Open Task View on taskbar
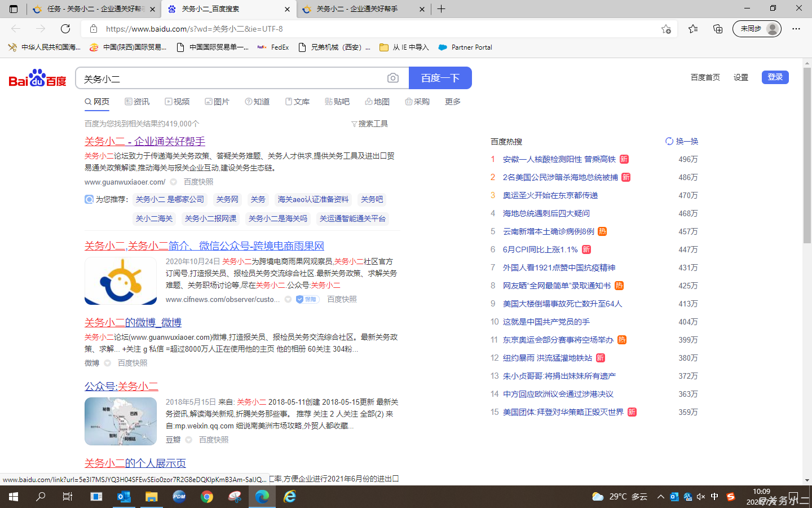 pos(68,497)
